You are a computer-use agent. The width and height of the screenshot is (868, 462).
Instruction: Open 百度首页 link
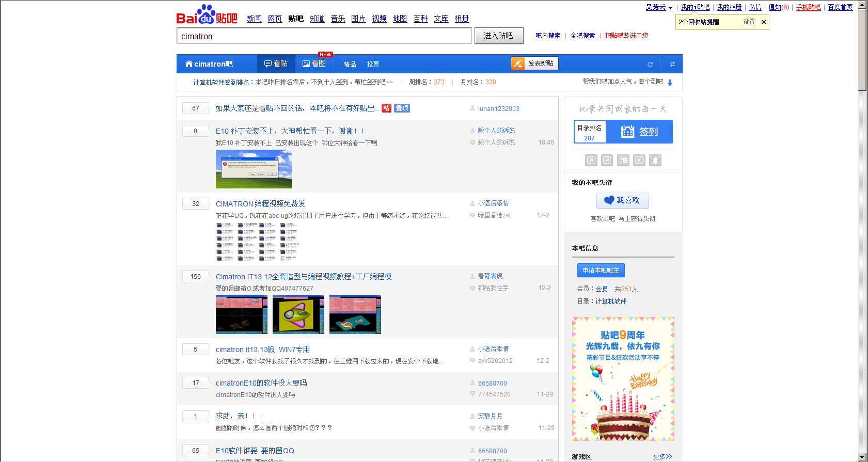click(x=840, y=8)
